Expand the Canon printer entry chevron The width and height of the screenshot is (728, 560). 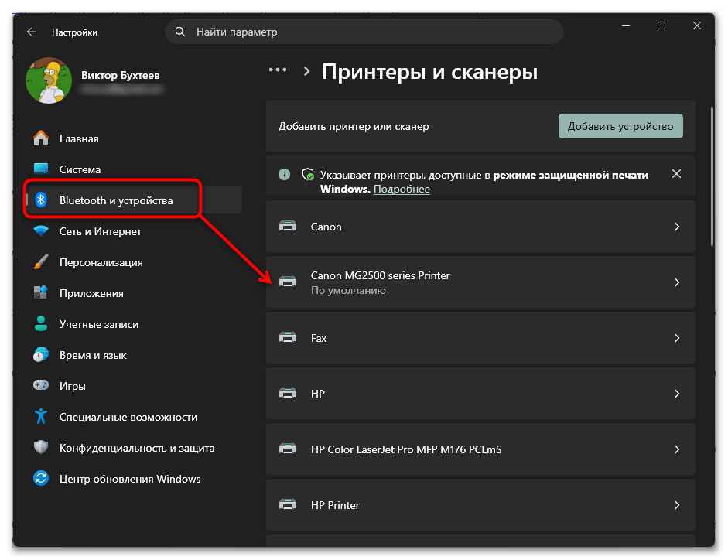coord(676,227)
